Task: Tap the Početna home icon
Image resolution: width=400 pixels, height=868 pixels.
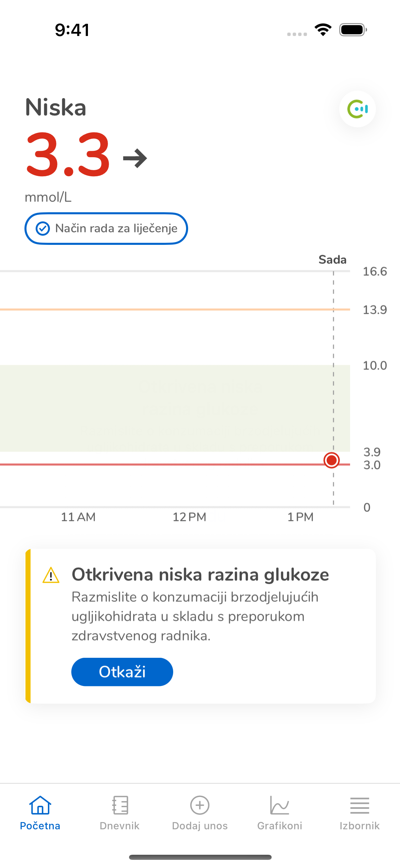Action: 40,805
